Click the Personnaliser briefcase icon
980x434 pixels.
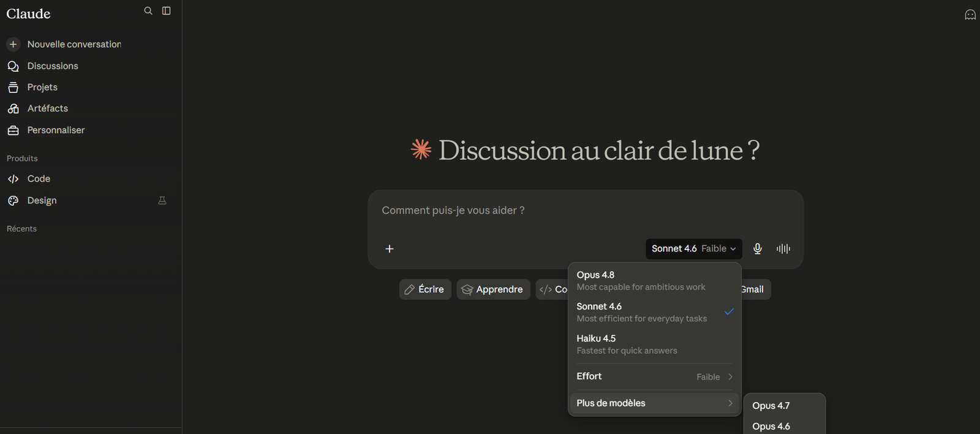tap(13, 130)
